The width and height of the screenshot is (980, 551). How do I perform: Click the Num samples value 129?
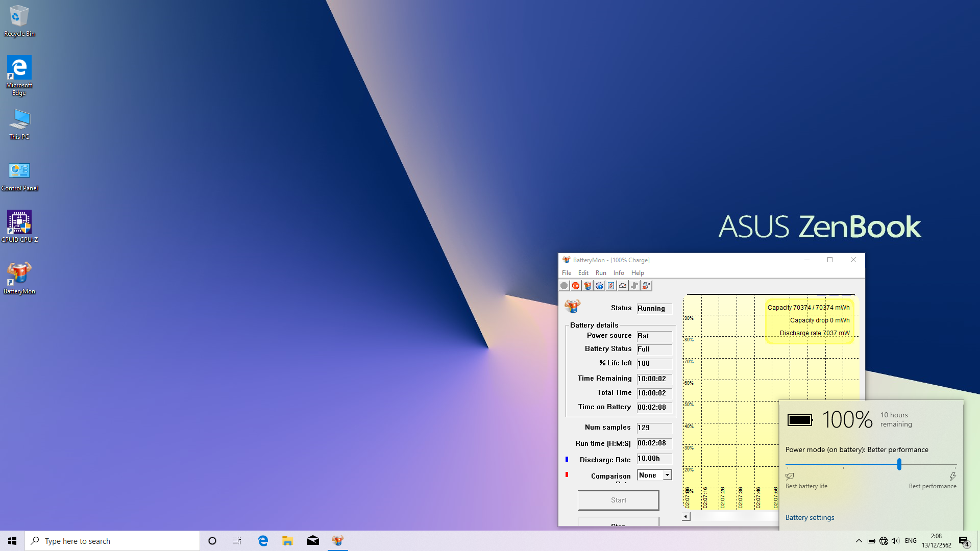pyautogui.click(x=654, y=428)
